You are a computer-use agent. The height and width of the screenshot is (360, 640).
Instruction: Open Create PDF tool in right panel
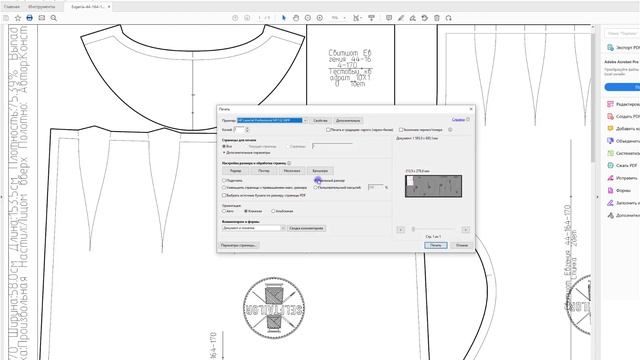click(623, 116)
